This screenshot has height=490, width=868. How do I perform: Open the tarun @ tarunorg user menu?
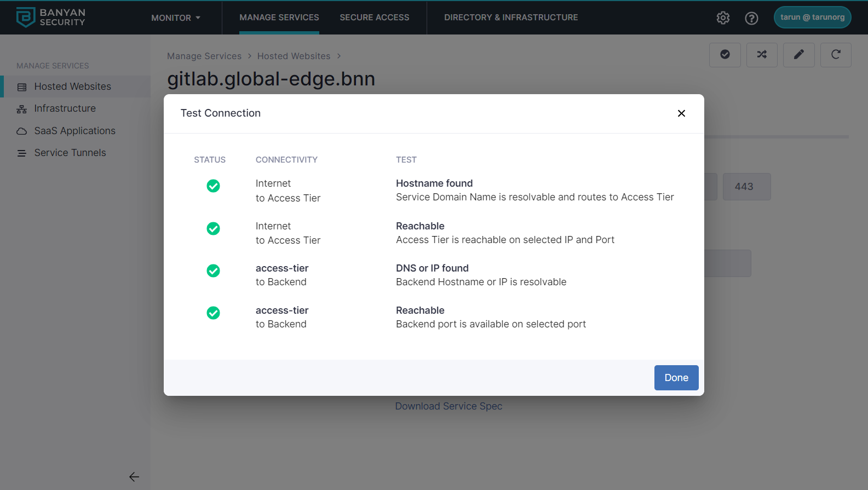[812, 18]
